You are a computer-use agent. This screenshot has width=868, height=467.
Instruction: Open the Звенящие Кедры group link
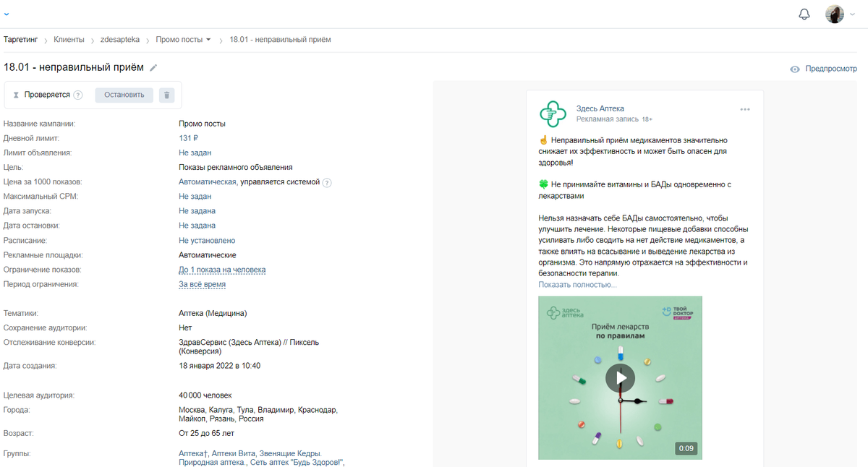pos(290,453)
